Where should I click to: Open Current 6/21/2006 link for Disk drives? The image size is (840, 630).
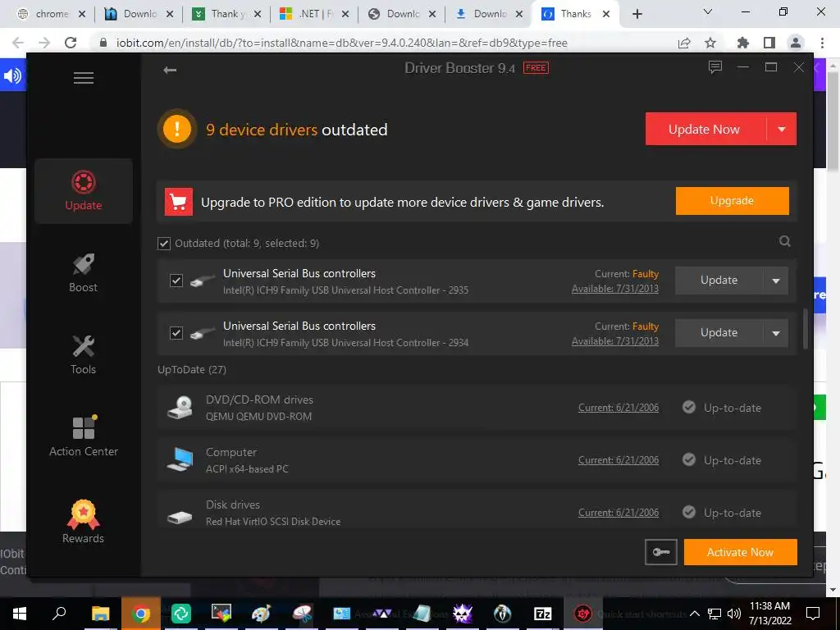(x=619, y=513)
